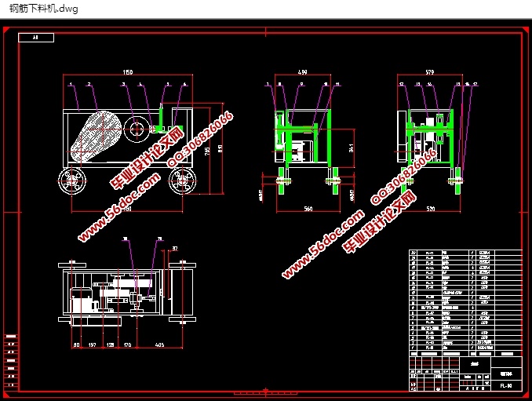Click the 341 vertical dimension
The height and width of the screenshot is (401, 532).
click(352, 148)
